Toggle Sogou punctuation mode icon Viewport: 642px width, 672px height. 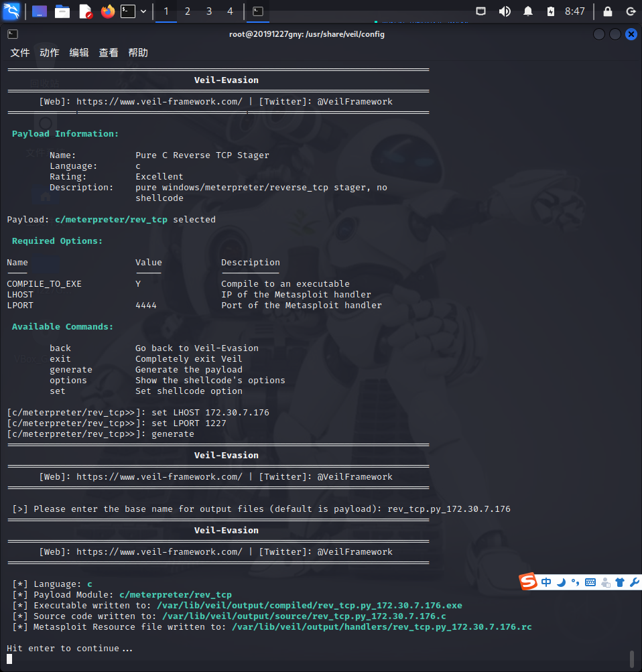point(575,582)
